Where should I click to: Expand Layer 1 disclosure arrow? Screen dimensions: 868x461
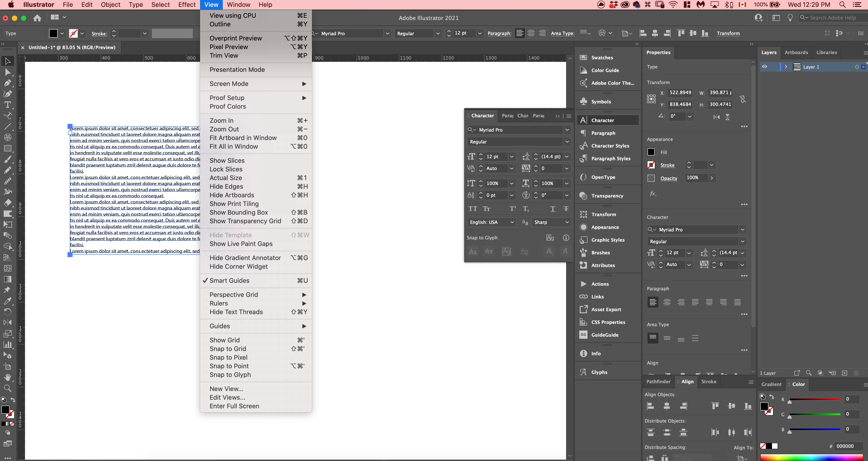786,67
